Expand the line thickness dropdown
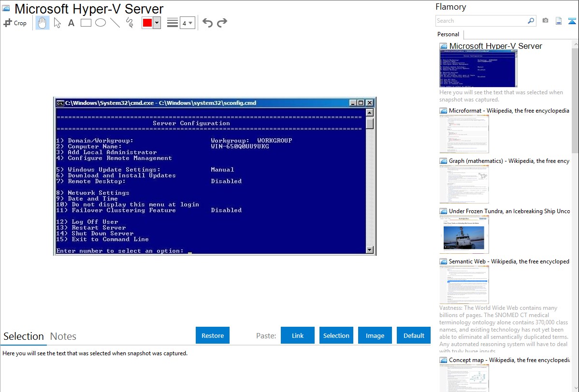The height and width of the screenshot is (392, 579). coord(187,23)
